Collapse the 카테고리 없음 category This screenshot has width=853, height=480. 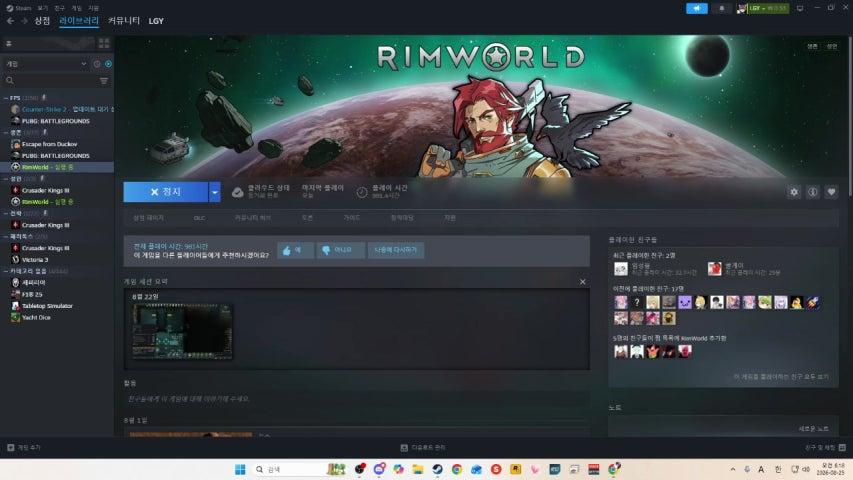[5, 271]
